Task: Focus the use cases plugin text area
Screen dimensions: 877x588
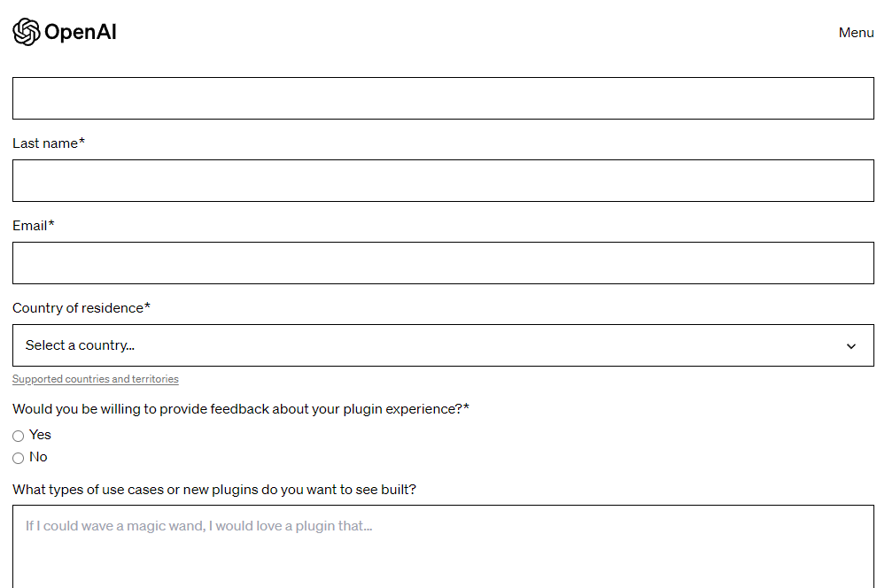Action: coord(443,546)
